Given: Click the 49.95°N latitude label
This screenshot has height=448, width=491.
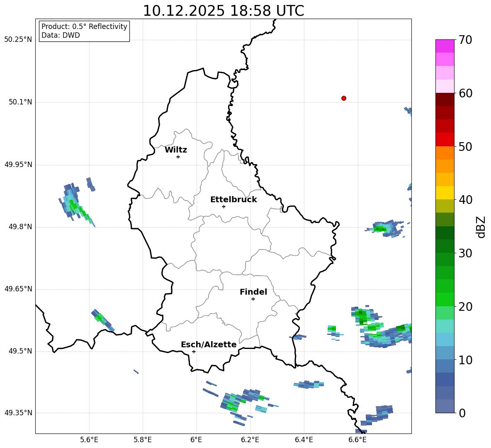Looking at the screenshot, I should tap(18, 165).
